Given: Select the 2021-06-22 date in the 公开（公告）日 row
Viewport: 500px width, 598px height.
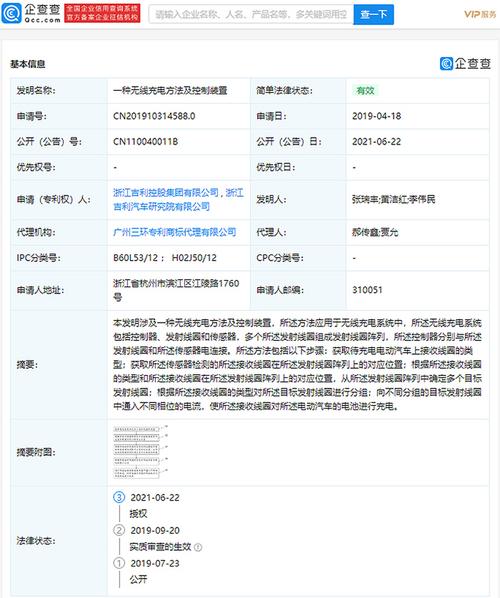Looking at the screenshot, I should [377, 142].
